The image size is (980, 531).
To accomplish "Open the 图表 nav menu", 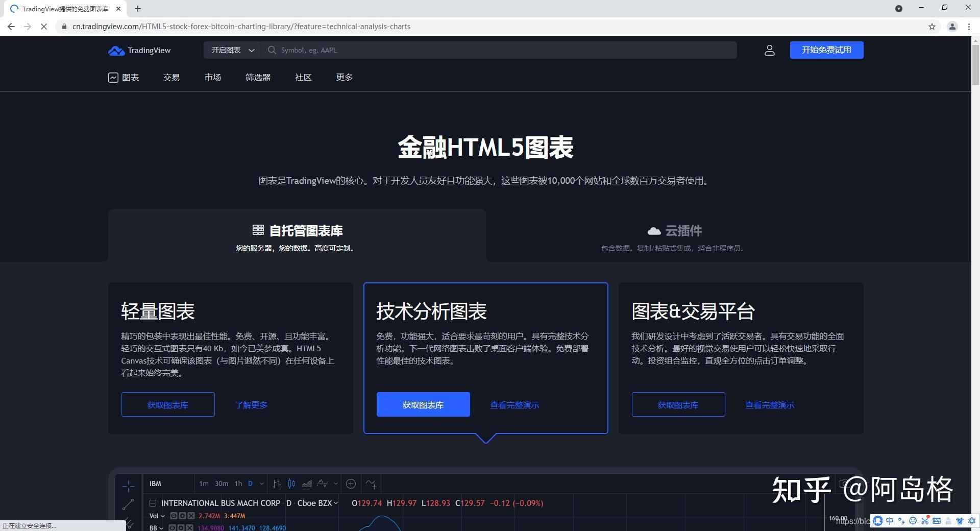I will pyautogui.click(x=124, y=78).
